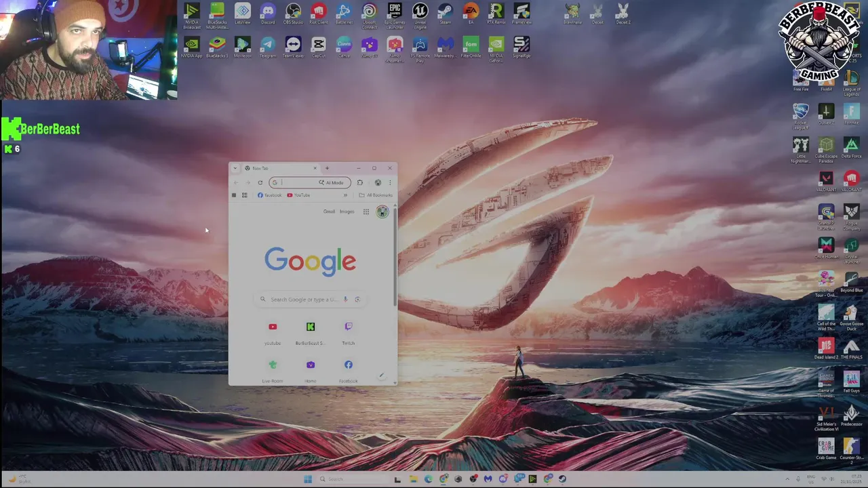Open the Facebook bookmark in the bookmarks bar
The image size is (868, 488).
coord(269,195)
